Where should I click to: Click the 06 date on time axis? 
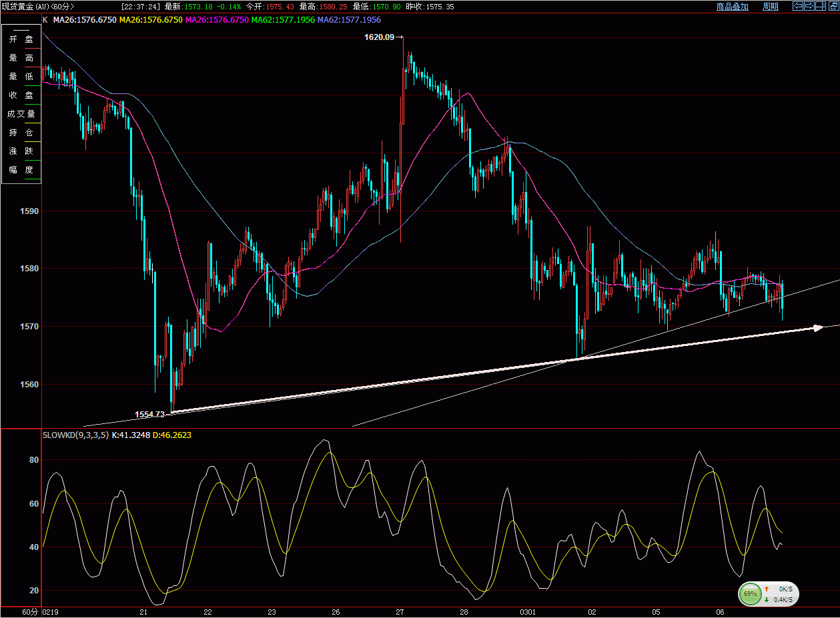(720, 612)
